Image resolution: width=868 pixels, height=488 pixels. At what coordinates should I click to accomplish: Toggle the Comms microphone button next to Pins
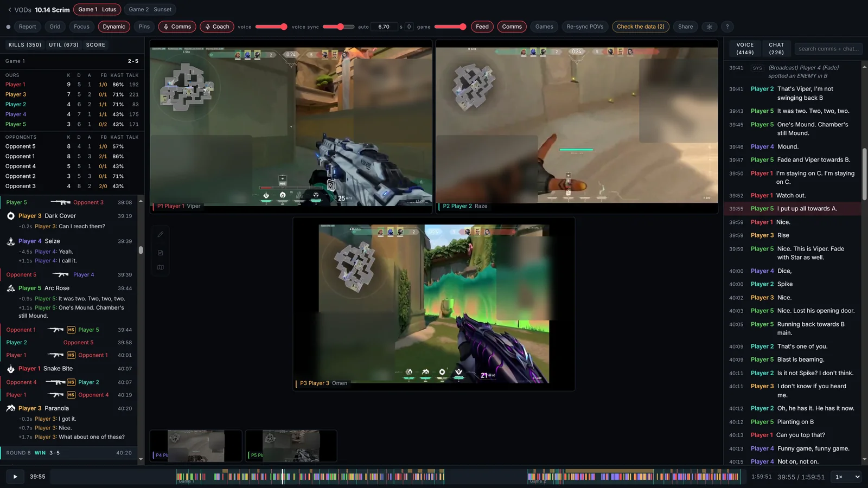(177, 27)
